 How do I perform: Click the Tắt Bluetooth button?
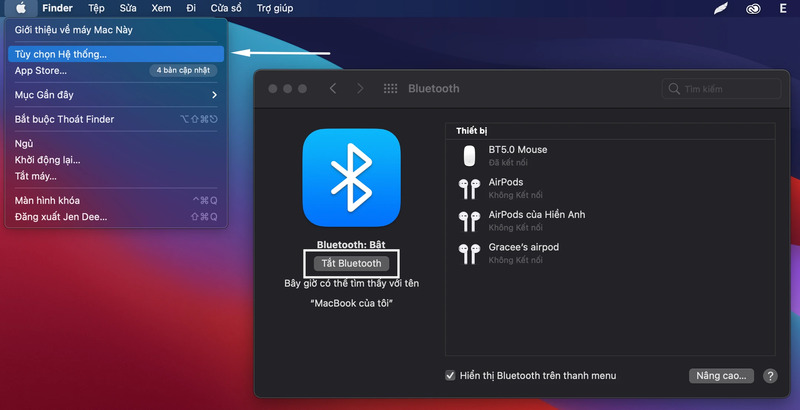[x=352, y=263]
